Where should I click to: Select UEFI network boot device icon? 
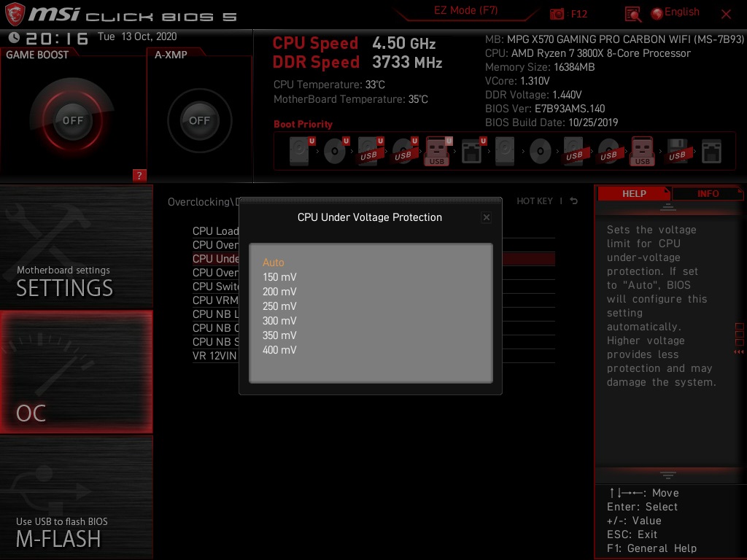pos(473,152)
